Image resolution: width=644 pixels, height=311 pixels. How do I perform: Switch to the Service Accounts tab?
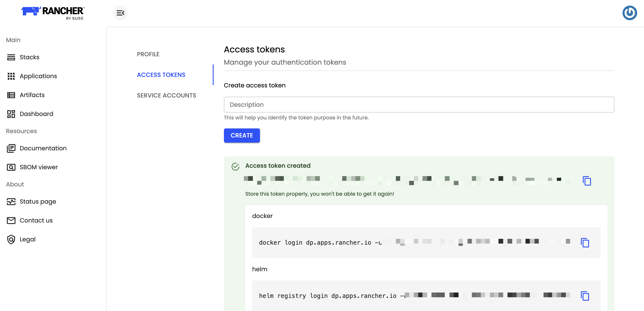167,96
